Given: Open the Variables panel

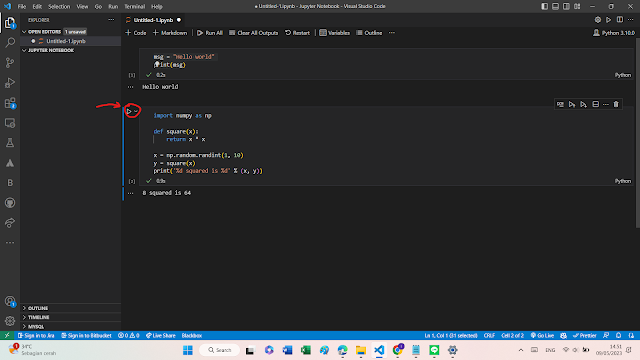Looking at the screenshot, I should click(334, 33).
